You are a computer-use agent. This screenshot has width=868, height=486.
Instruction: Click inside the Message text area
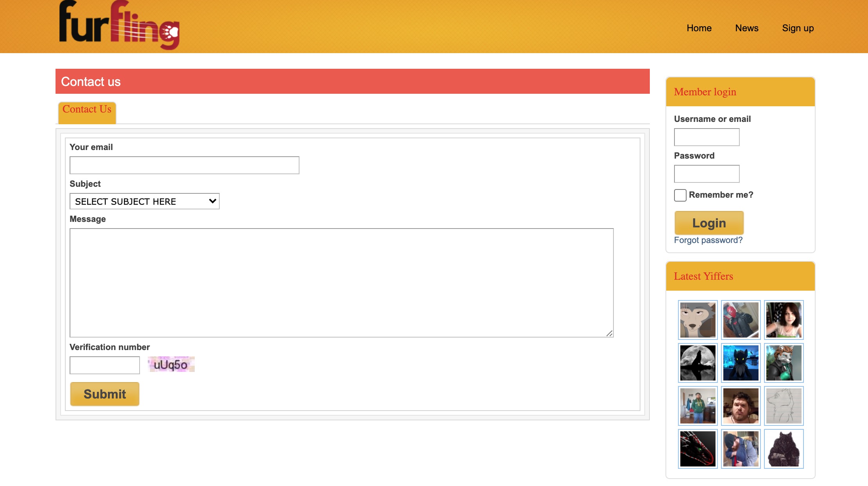point(342,283)
